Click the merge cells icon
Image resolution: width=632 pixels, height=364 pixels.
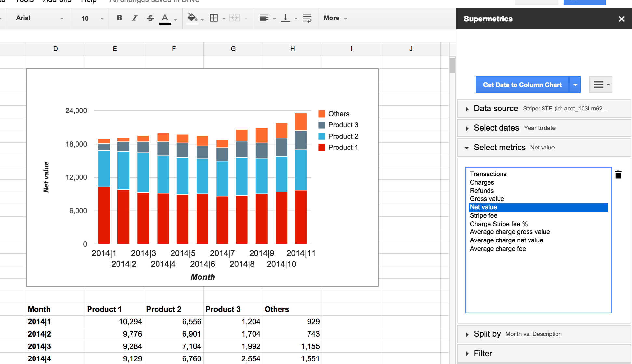(x=233, y=17)
